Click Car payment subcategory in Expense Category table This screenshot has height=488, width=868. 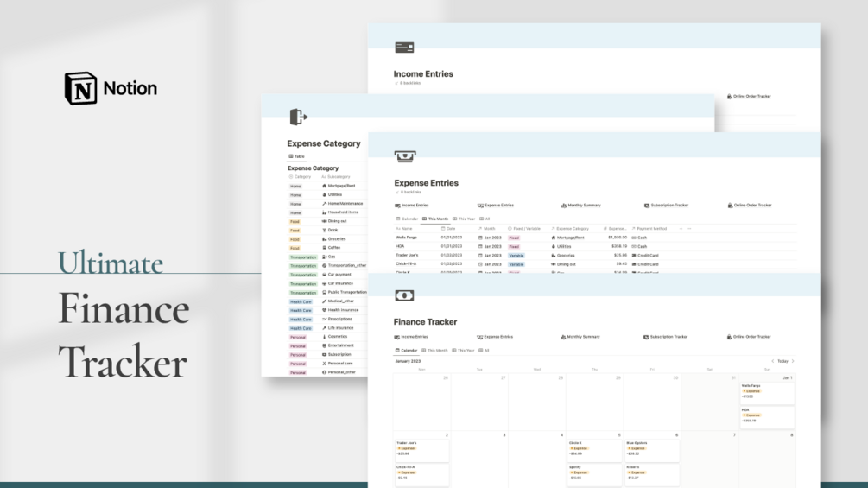[337, 275]
